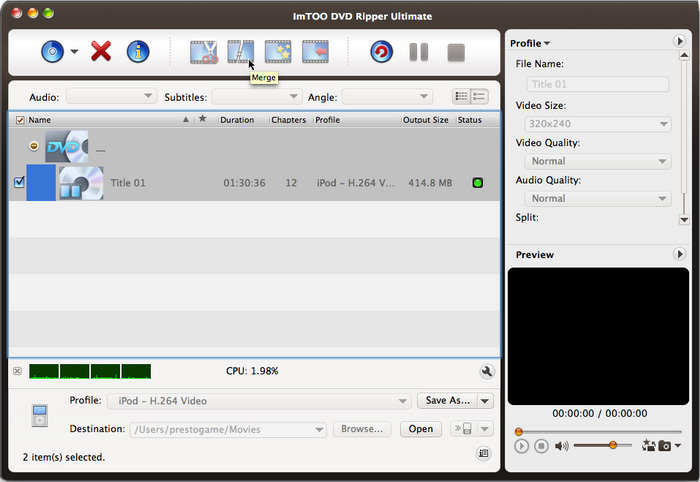The height and width of the screenshot is (482, 700).
Task: Click the Output Size column header
Action: [x=425, y=120]
